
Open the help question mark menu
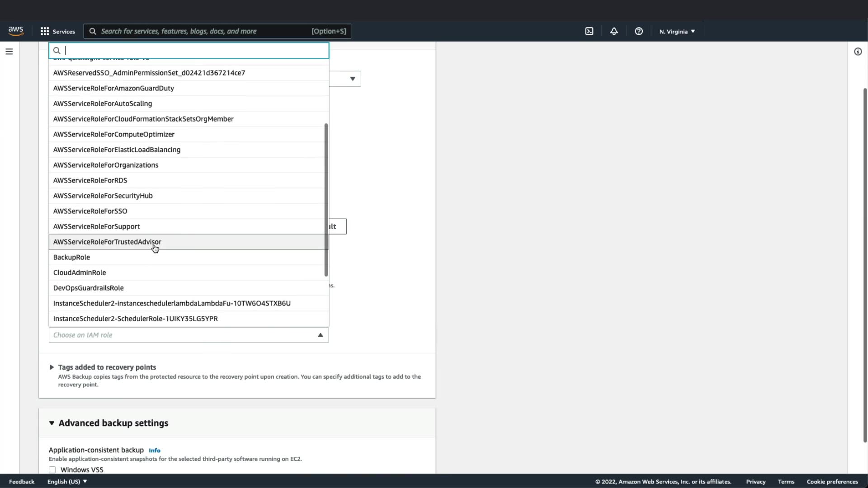(638, 31)
